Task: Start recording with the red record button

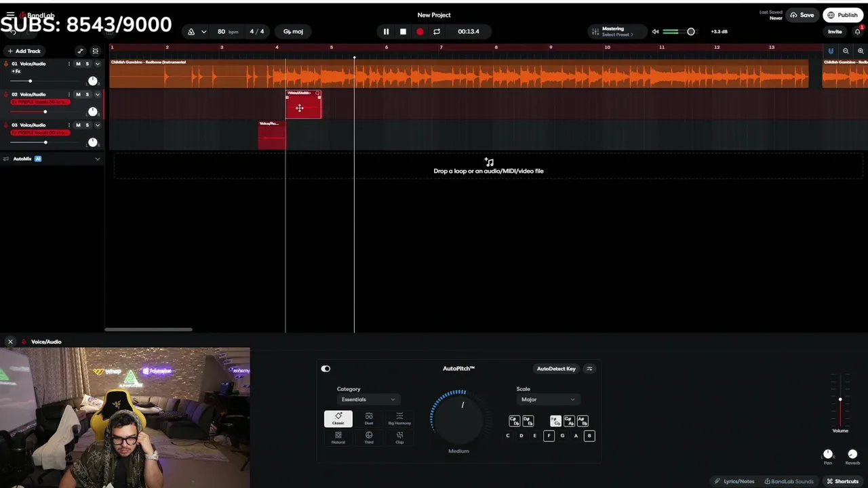Action: coord(420,32)
